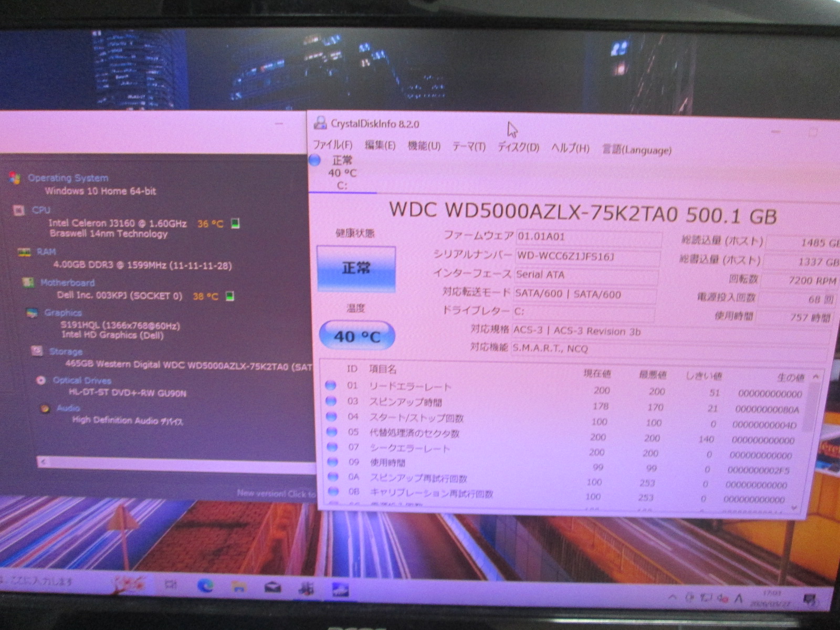Click left arrow of Speccy horizontal scrollbar

point(43,462)
